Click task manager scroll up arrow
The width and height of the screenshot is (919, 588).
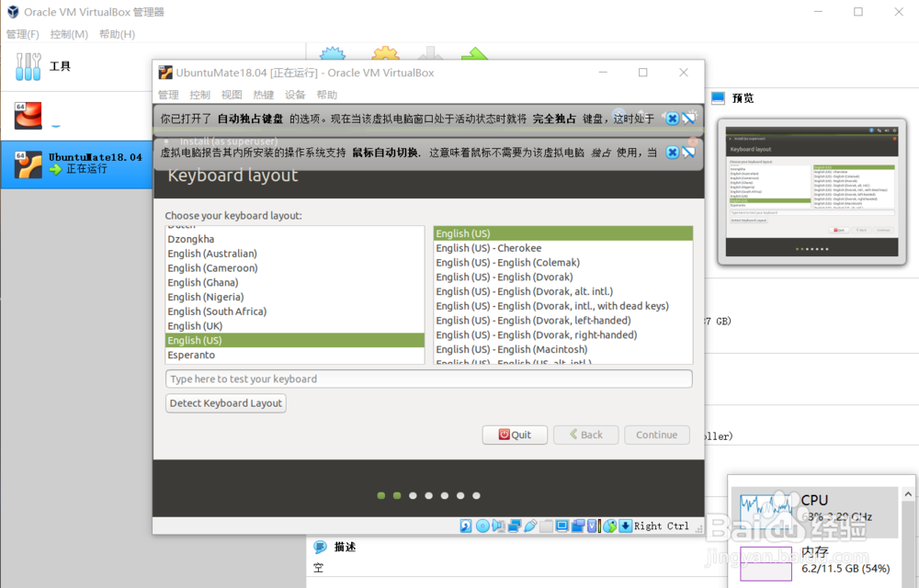(908, 493)
